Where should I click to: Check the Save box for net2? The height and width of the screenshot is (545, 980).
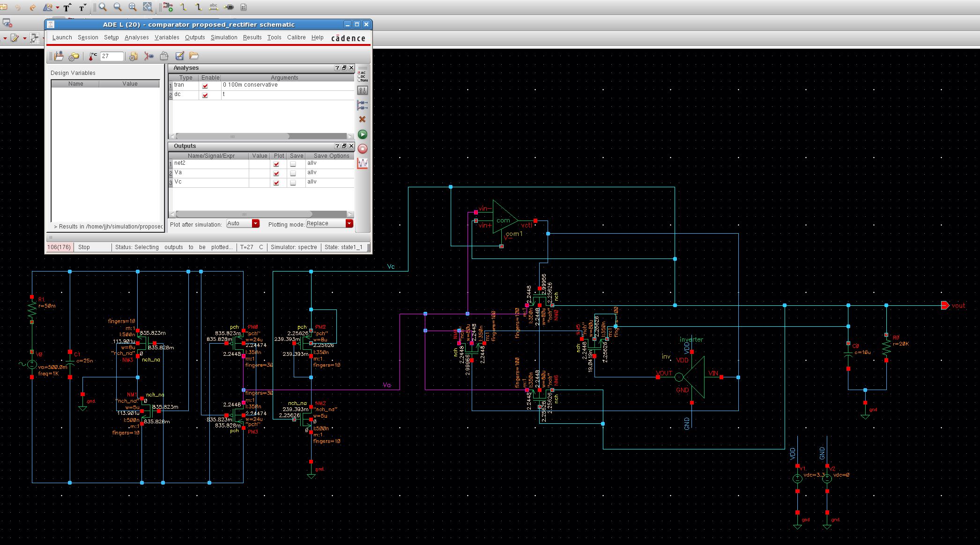pyautogui.click(x=293, y=164)
